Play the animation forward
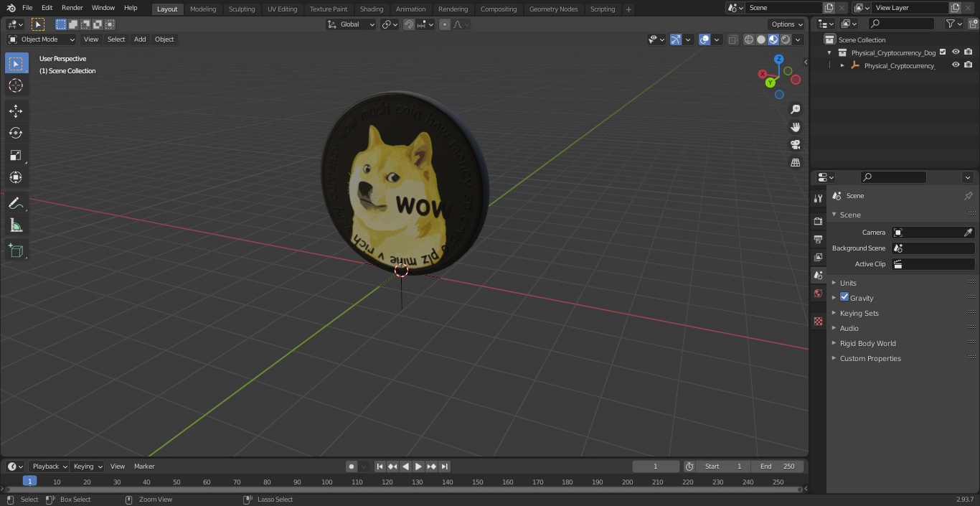This screenshot has width=980, height=506. (x=419, y=467)
